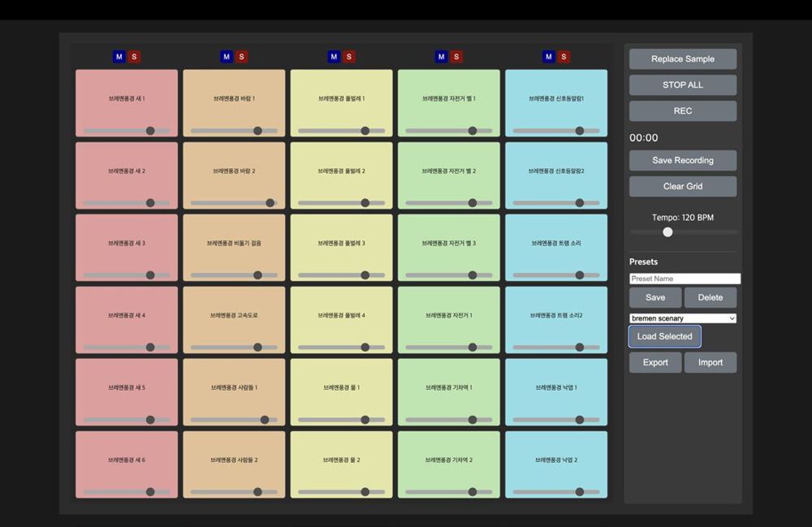Viewport: 812px width, 527px height.
Task: Click the Tempo BPM slider handle
Action: pos(668,232)
